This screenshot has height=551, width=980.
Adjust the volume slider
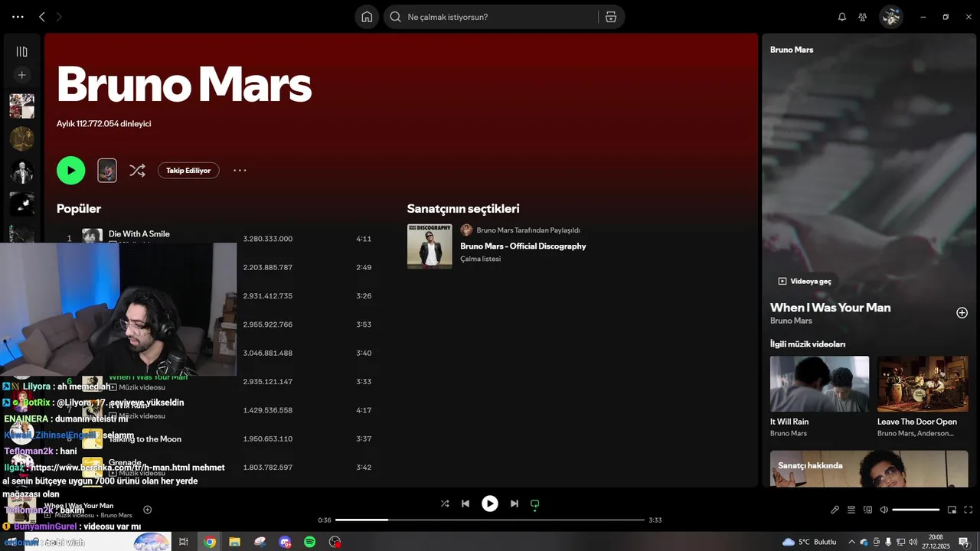[916, 510]
